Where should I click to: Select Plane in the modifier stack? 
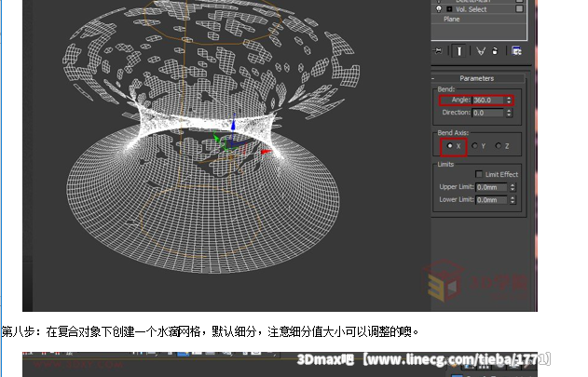(452, 20)
